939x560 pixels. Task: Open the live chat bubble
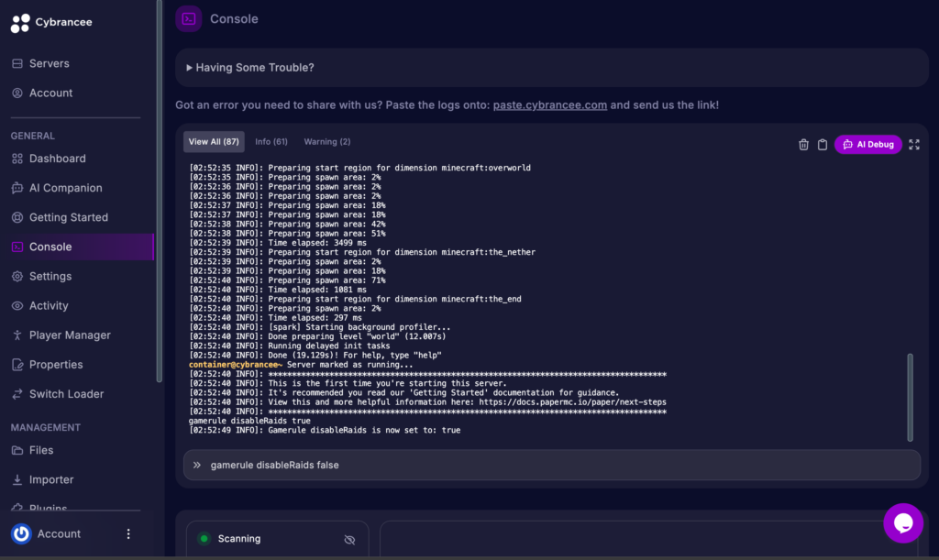click(x=903, y=523)
